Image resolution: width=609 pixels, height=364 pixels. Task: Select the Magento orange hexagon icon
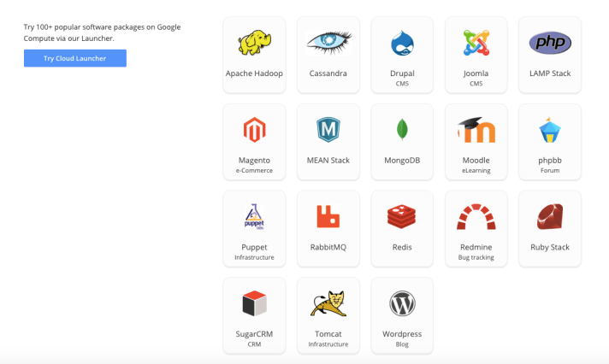[254, 130]
